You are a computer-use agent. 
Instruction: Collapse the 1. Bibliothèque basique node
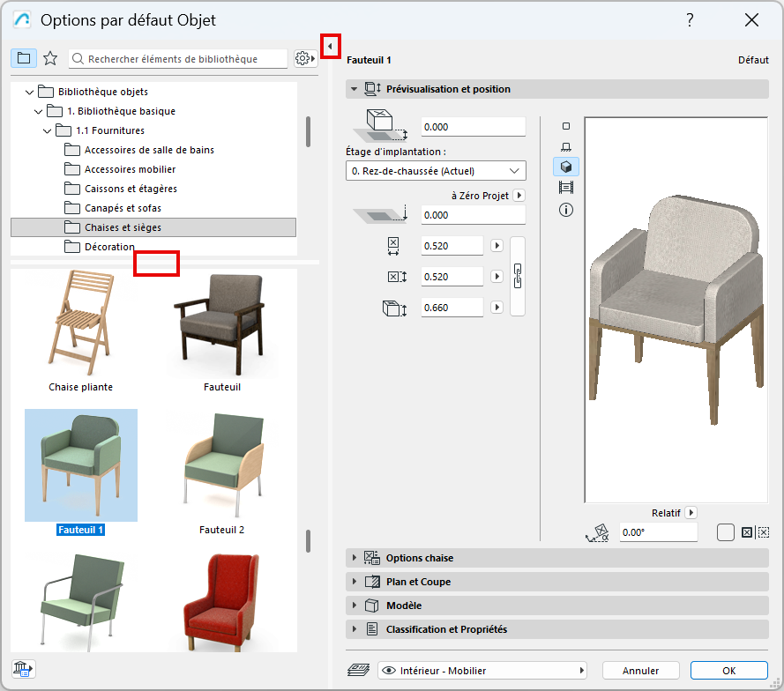(x=39, y=111)
